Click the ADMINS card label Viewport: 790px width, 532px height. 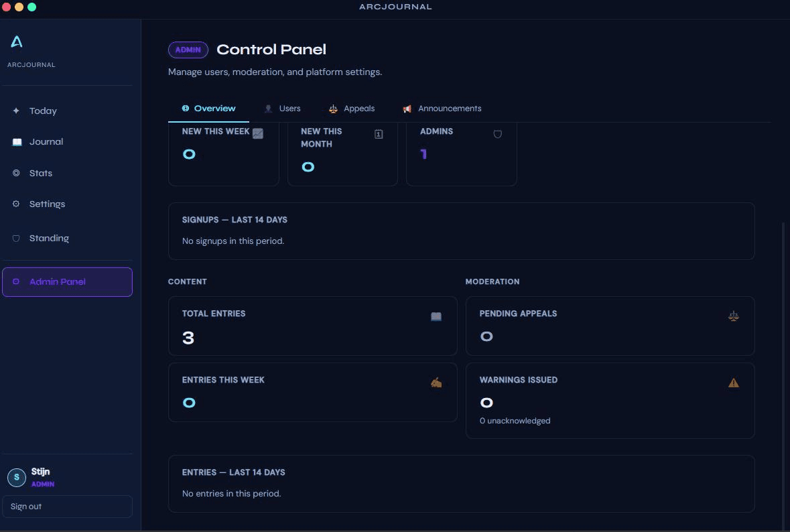pos(436,131)
